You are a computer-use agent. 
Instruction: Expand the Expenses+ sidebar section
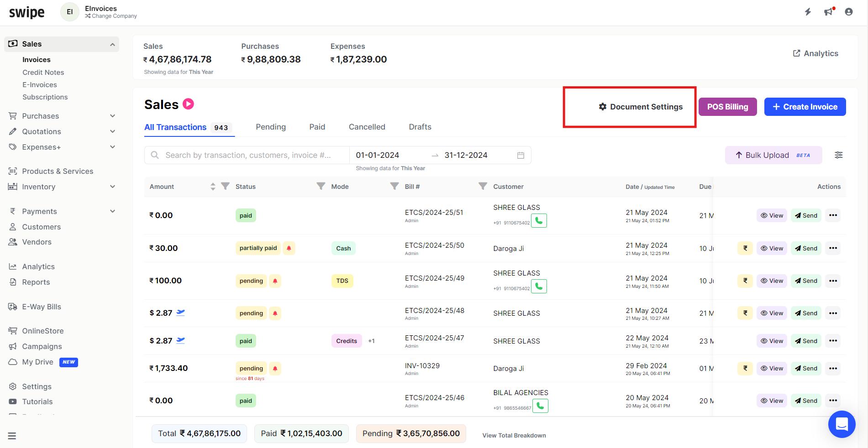pos(112,147)
